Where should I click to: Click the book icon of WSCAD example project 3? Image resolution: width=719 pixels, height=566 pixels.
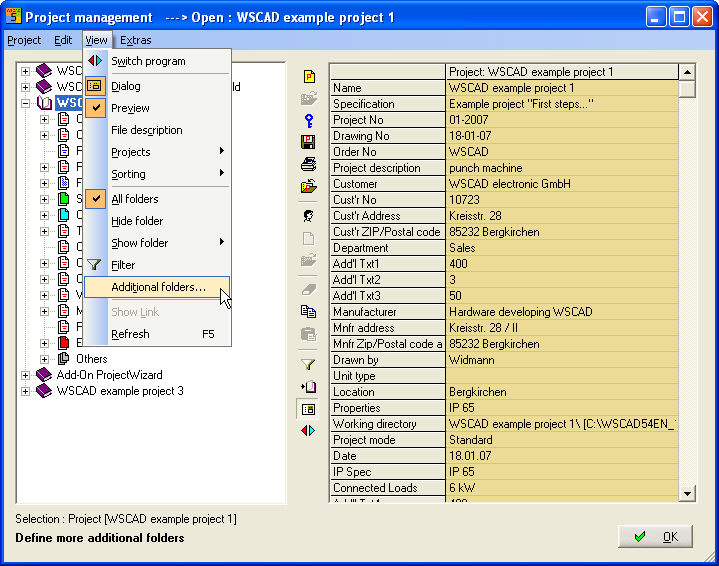44,391
